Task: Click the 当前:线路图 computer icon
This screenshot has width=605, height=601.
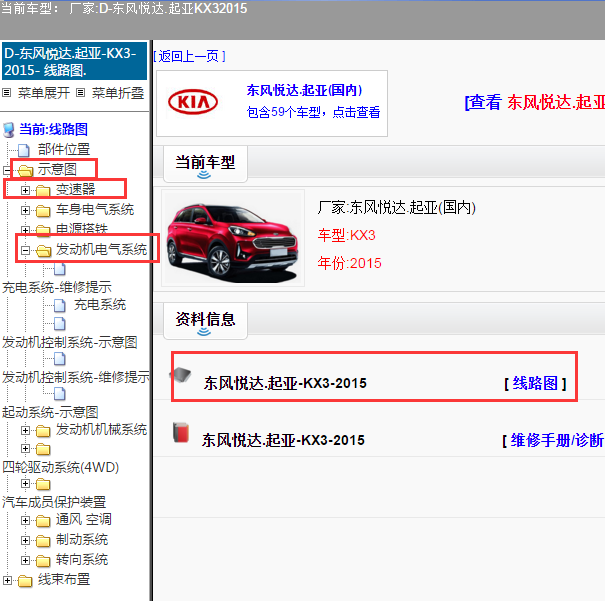Action: [9, 130]
